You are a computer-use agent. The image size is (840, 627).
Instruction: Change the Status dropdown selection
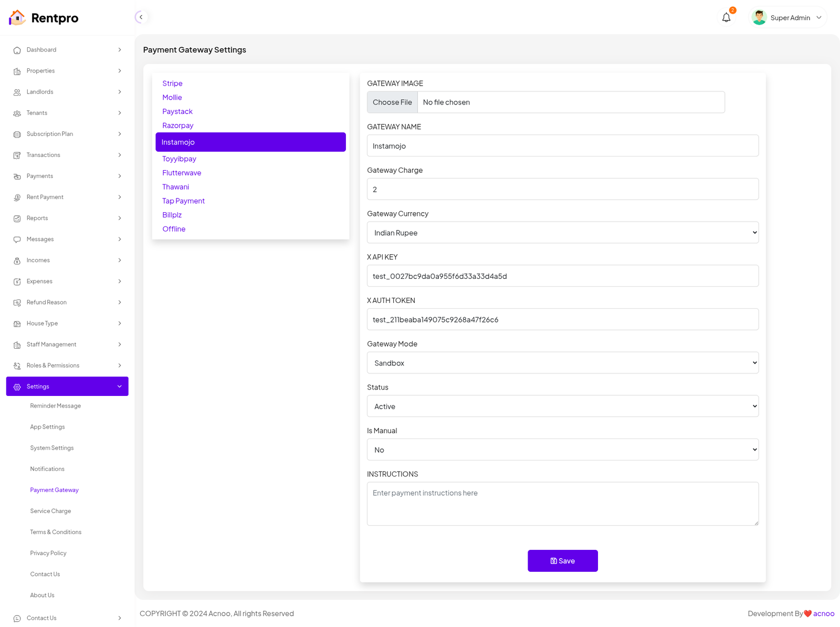562,406
